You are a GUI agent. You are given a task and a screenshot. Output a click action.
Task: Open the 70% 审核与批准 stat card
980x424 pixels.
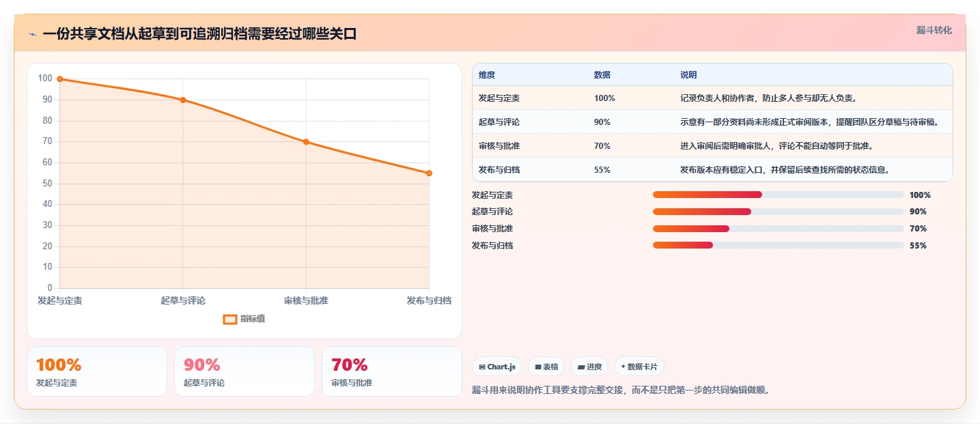coord(392,371)
